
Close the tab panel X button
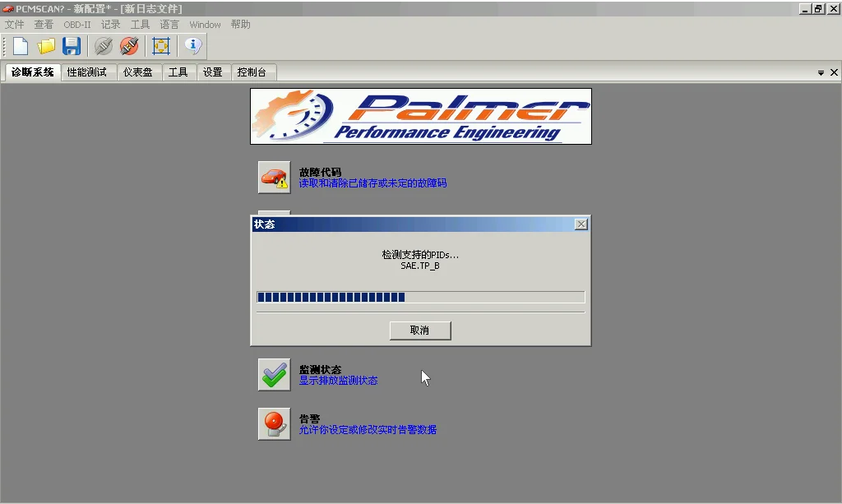point(834,72)
